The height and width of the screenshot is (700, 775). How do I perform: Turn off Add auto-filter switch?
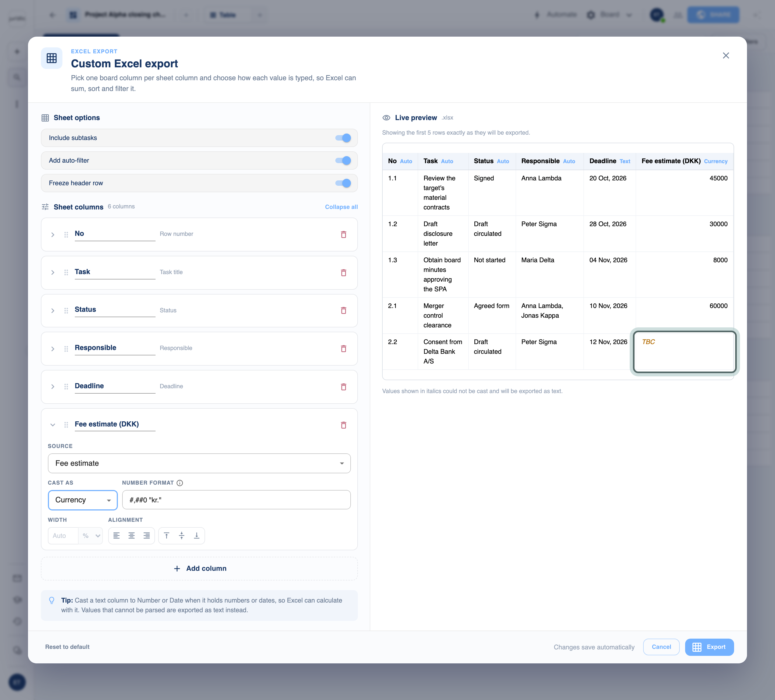[x=343, y=160]
